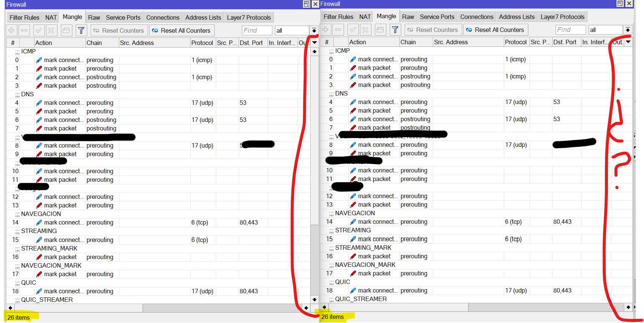Open column selector arrow in left table header

point(314,43)
